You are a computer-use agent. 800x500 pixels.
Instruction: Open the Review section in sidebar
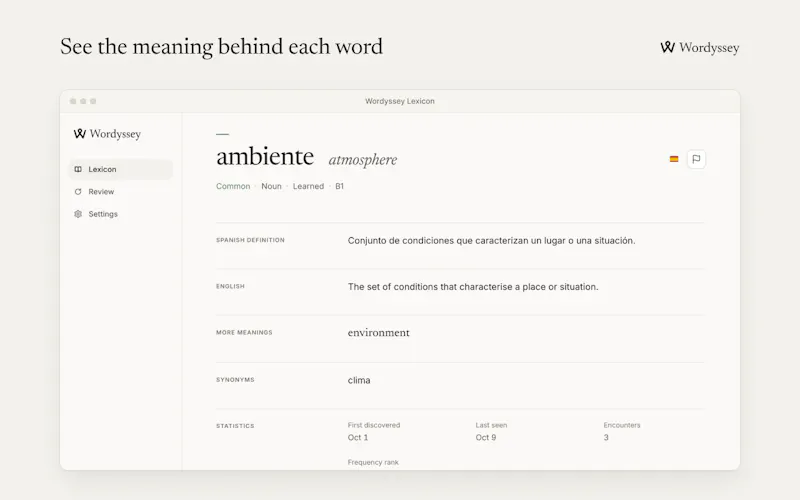120,192
